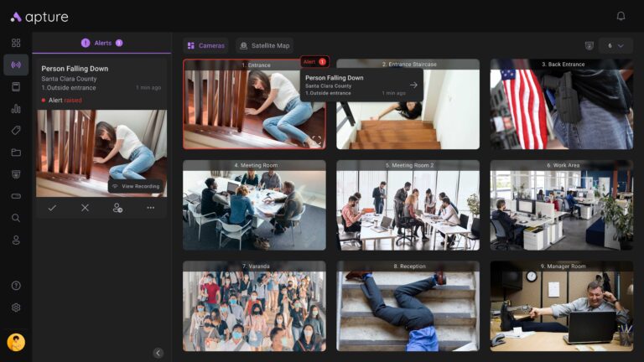The height and width of the screenshot is (362, 644).
Task: Assign alert using the person icon
Action: [117, 208]
